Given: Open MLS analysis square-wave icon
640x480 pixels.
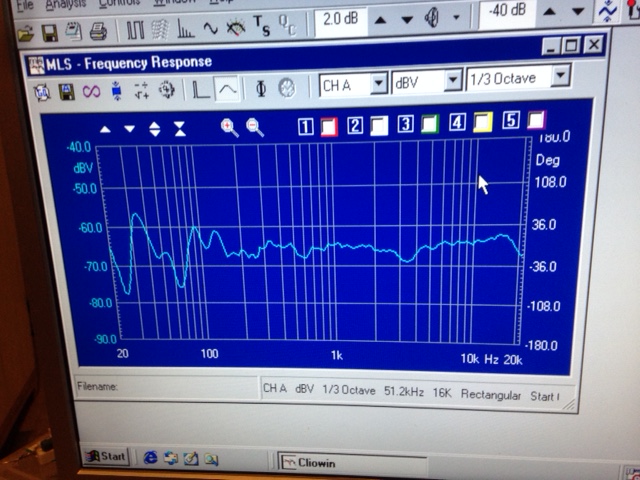Looking at the screenshot, I should point(135,30).
